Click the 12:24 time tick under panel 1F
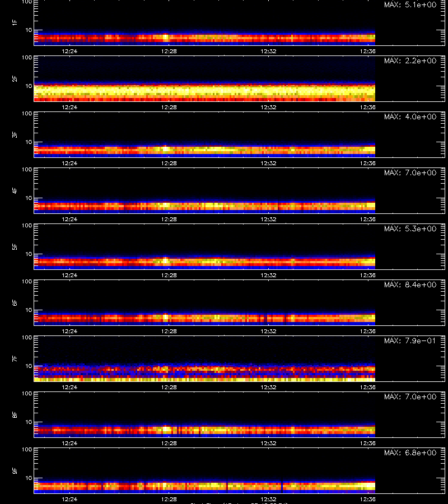This screenshot has height=504, width=448. click(x=69, y=51)
